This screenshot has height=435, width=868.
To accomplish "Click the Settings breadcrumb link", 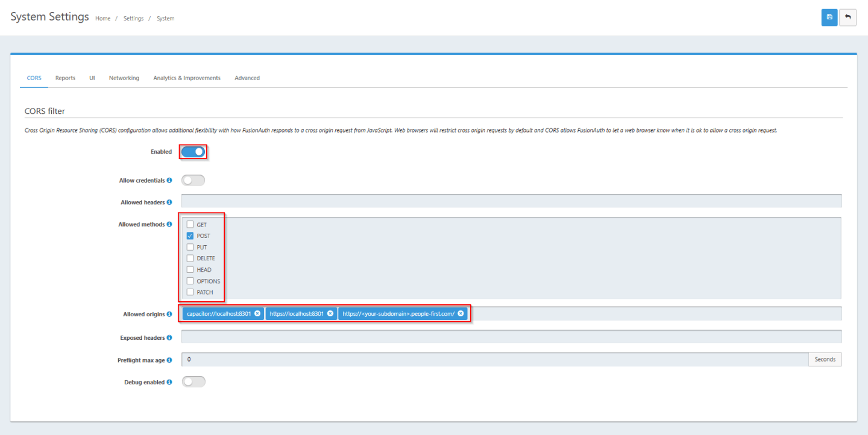I will point(133,18).
